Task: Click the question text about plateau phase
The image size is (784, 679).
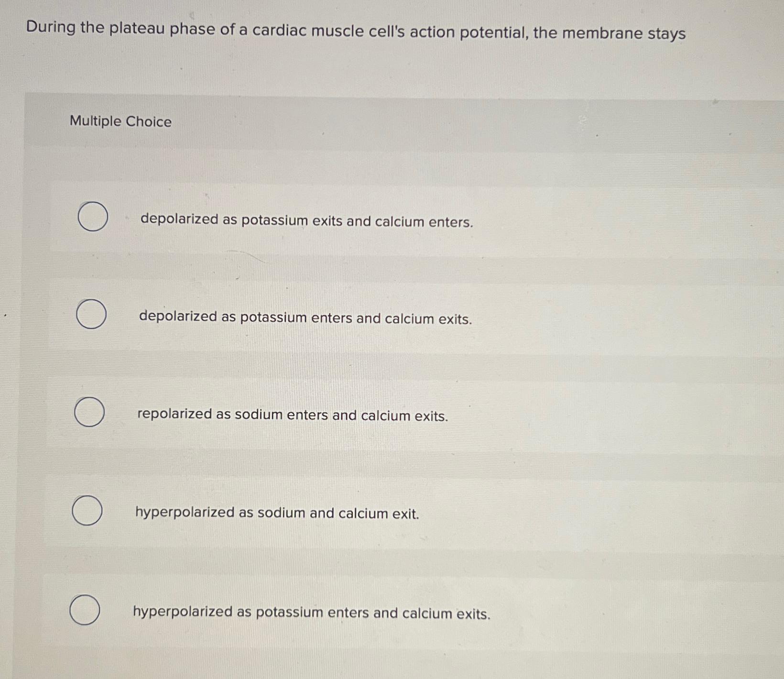Action: click(356, 31)
